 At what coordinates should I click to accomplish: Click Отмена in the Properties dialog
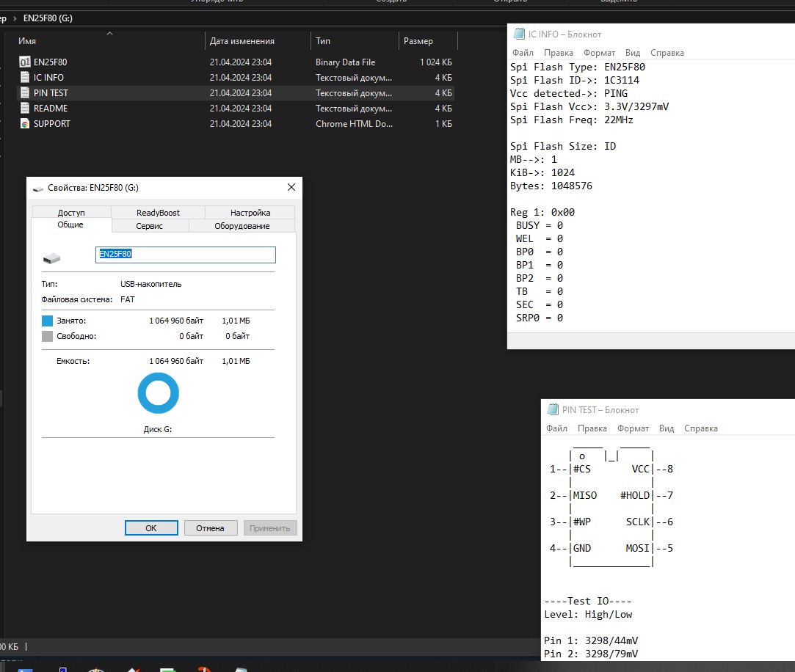(x=210, y=527)
